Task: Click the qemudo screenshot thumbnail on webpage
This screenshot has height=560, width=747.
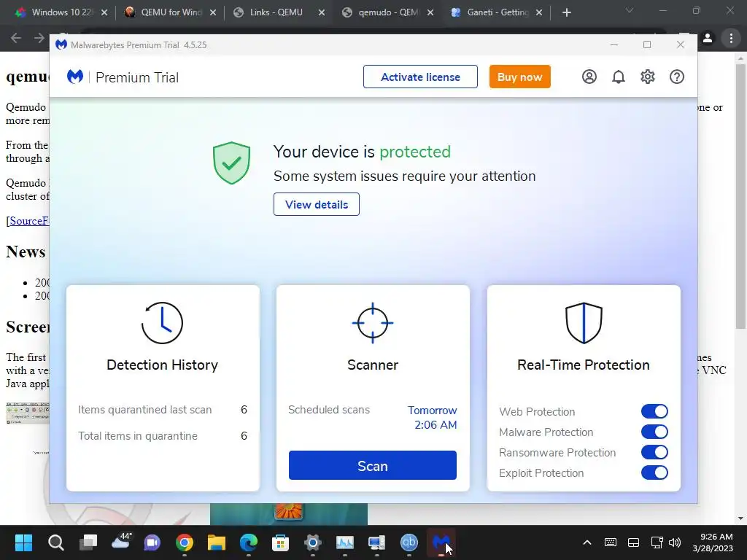Action: click(27, 413)
